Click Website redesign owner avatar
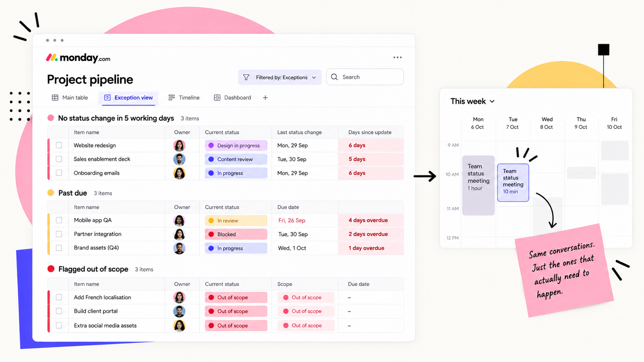Screen dimensions: 644x362 (179, 145)
